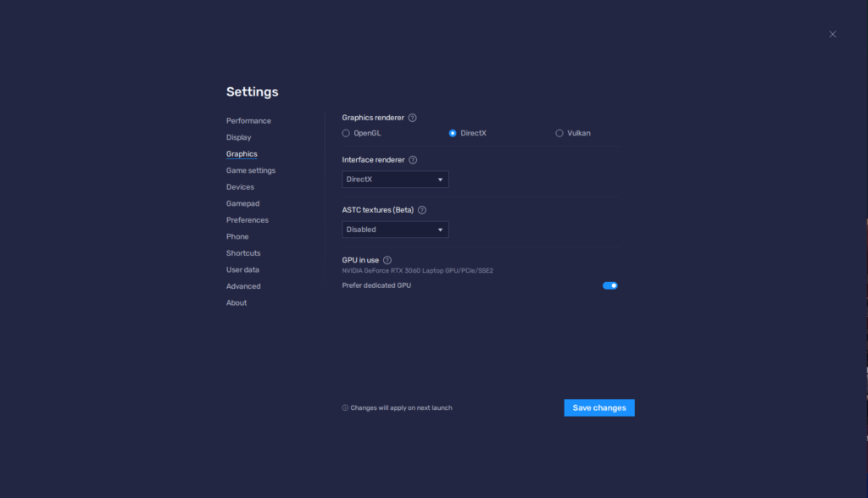Select the Graphics section

[x=242, y=154]
